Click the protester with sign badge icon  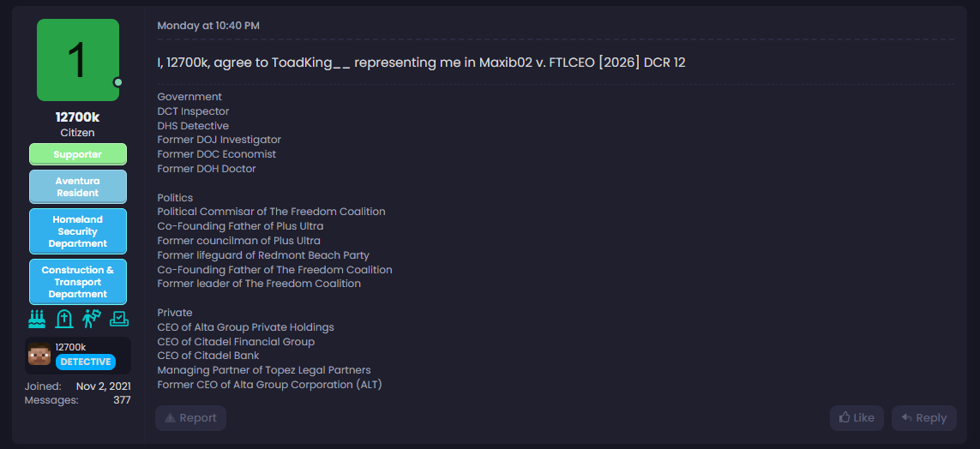click(x=92, y=319)
